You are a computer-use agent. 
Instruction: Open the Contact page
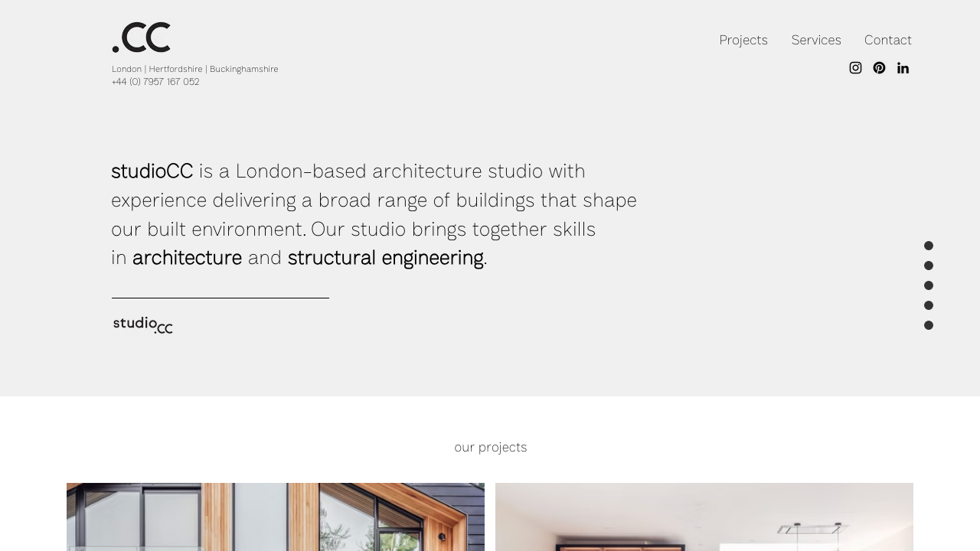(888, 40)
